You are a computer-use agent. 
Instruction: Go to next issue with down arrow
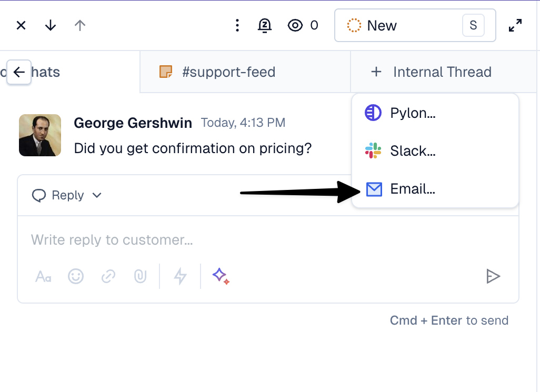tap(51, 25)
